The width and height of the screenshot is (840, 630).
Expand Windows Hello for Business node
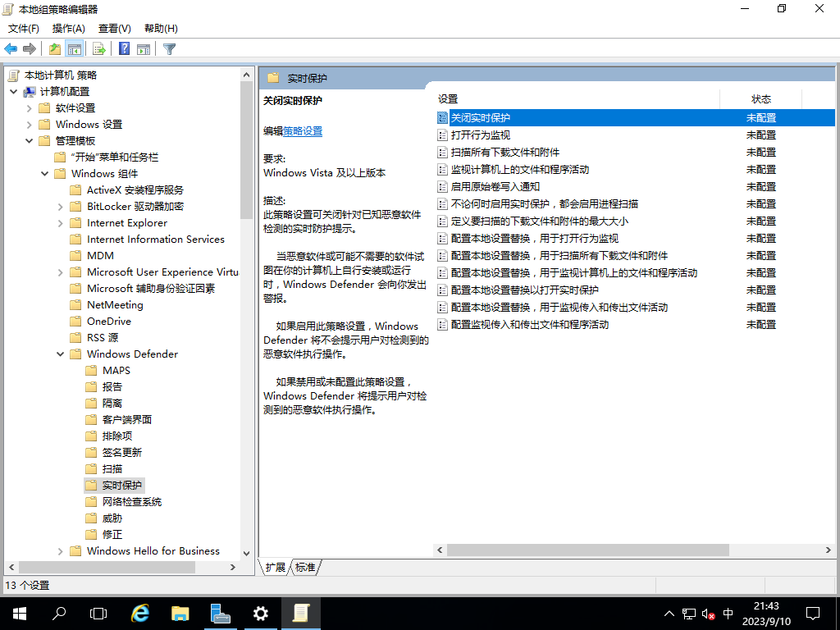coord(61,551)
